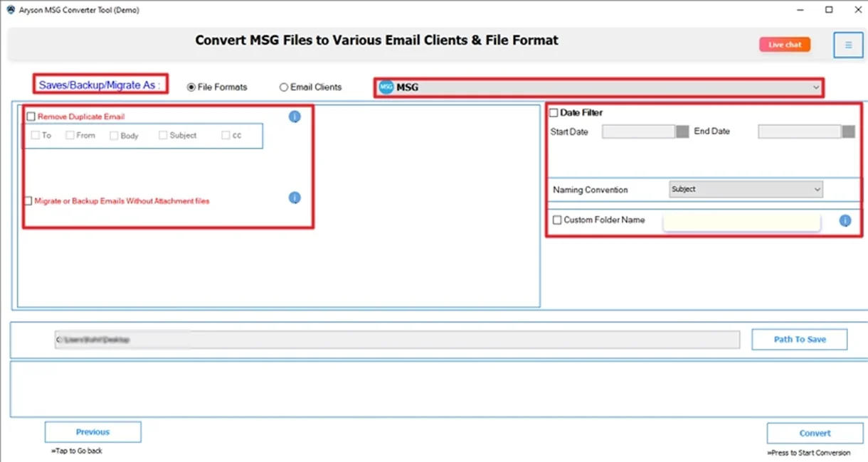The image size is (868, 462).
Task: Click the destination save path field
Action: (x=397, y=340)
